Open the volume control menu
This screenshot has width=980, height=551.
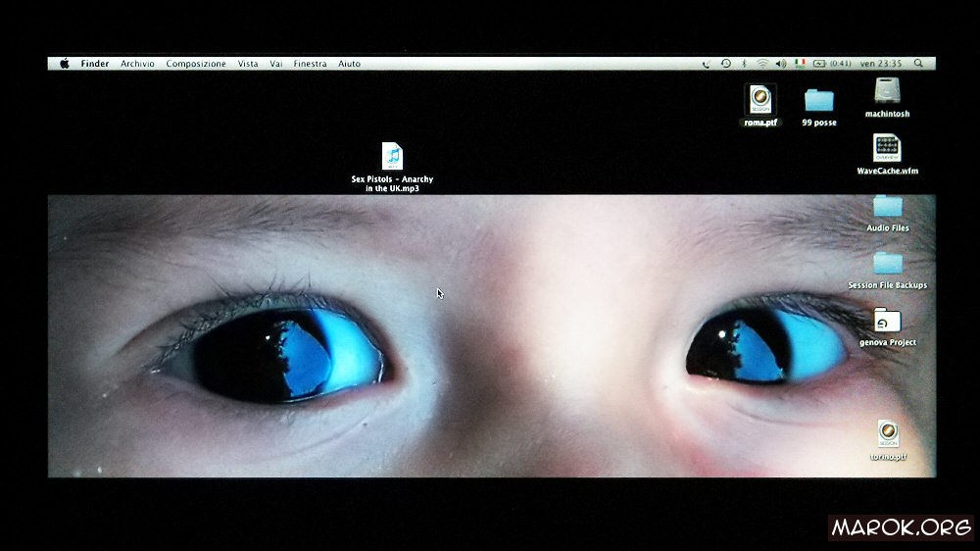pyautogui.click(x=780, y=64)
